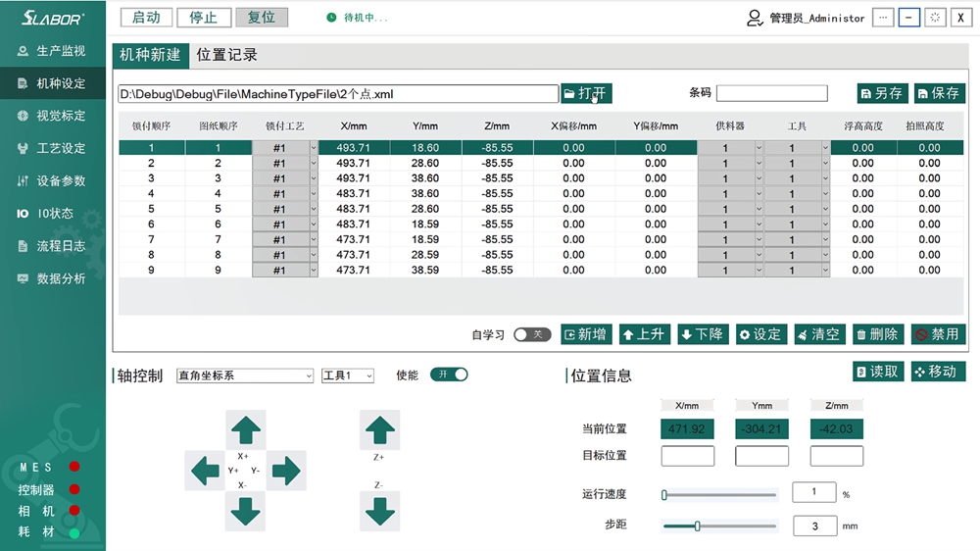Click 上升 to move row up
Screen dimensions: 980x551
645,334
